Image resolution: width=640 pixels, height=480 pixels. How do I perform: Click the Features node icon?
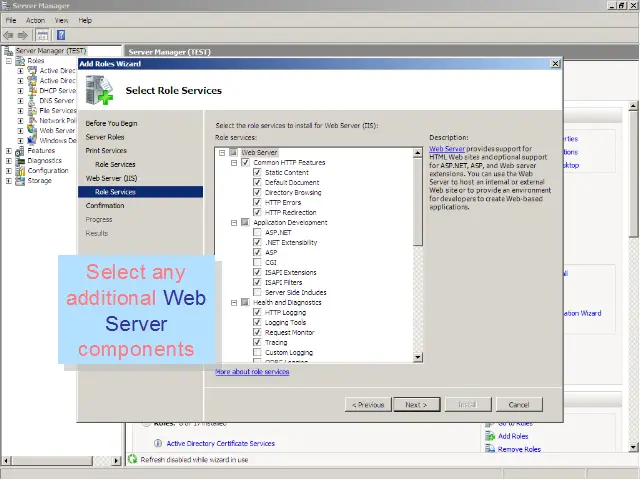pos(20,151)
